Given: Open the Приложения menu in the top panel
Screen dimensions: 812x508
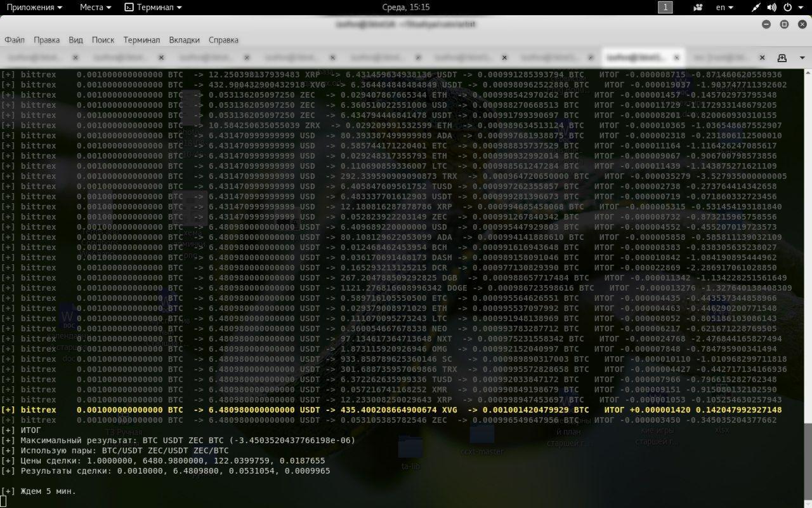Looking at the screenshot, I should click(x=34, y=7).
